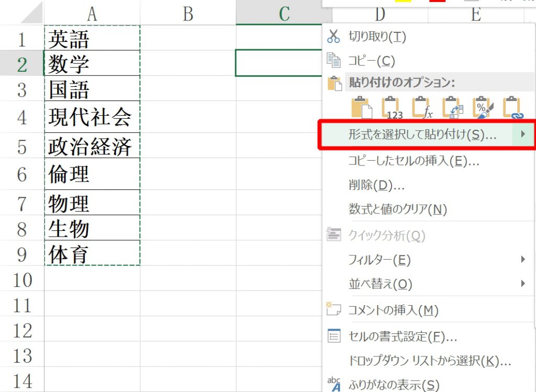The width and height of the screenshot is (536, 392).
Task: Click the scissors icon for 切り取り
Action: (333, 37)
